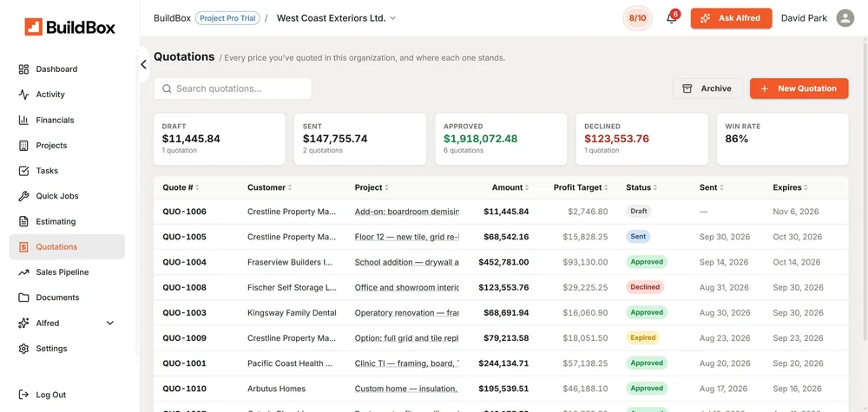Click the Settings gear icon
This screenshot has width=868, height=412.
pos(23,349)
